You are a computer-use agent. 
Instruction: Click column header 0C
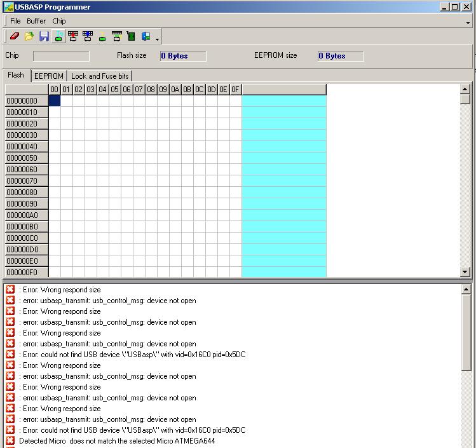click(199, 90)
